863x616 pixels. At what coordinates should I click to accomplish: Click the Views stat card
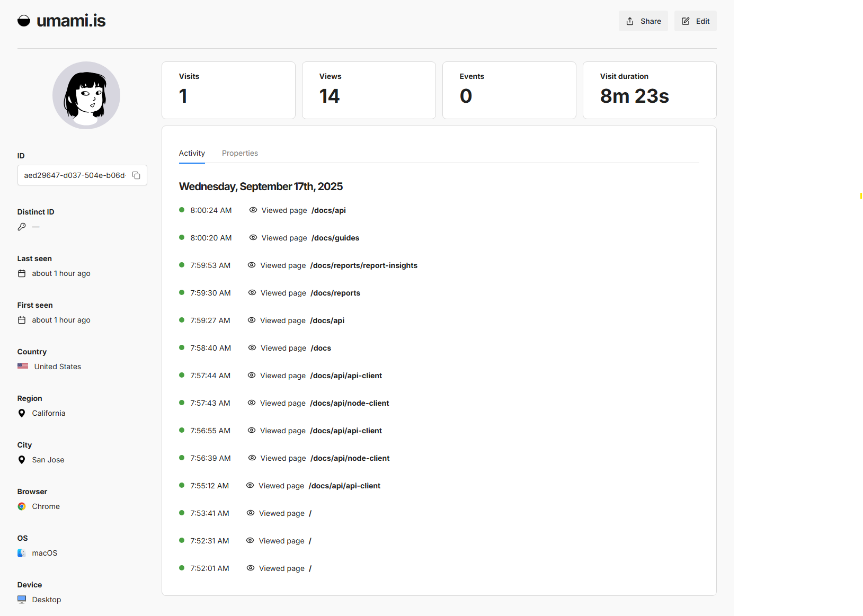[x=369, y=90]
